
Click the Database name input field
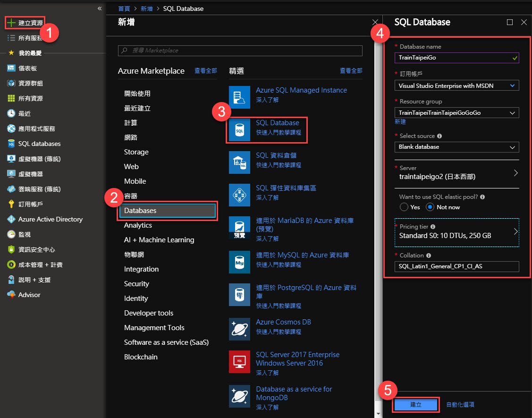click(x=456, y=58)
